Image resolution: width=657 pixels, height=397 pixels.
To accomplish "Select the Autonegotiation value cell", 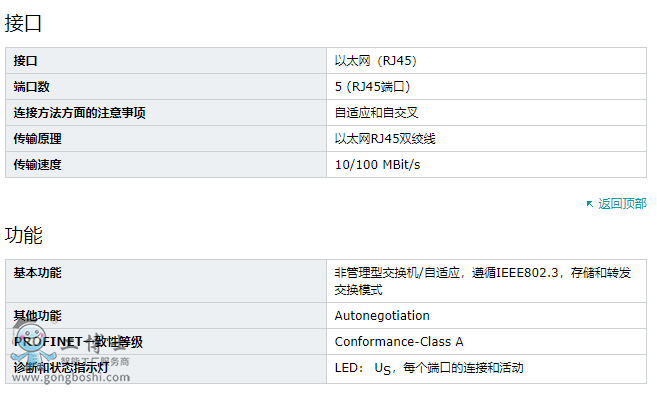I will pos(486,316).
